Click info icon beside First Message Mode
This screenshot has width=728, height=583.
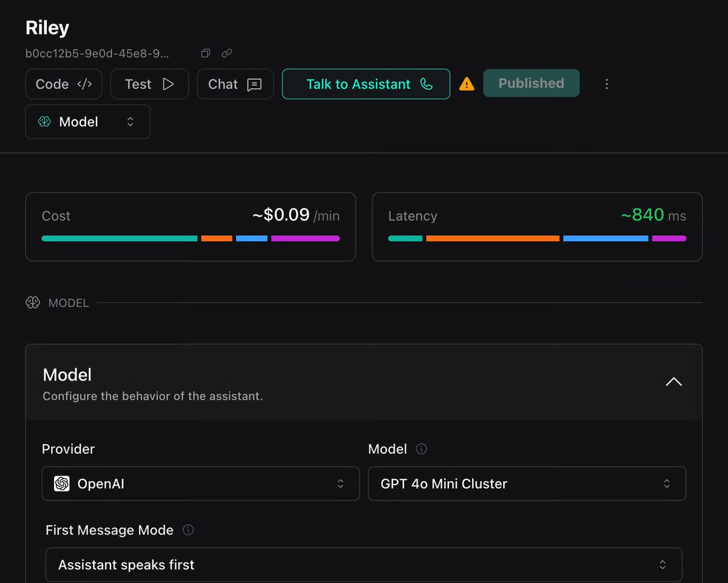(x=188, y=530)
